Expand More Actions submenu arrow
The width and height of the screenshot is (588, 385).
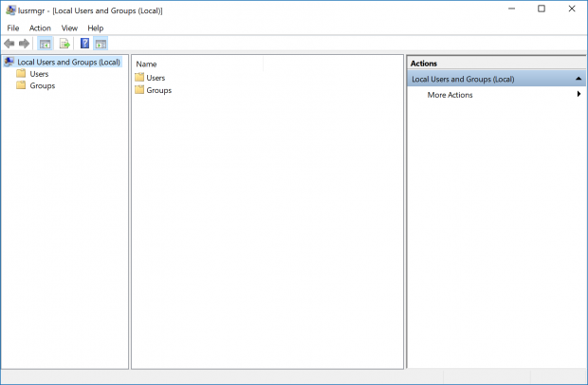[579, 94]
